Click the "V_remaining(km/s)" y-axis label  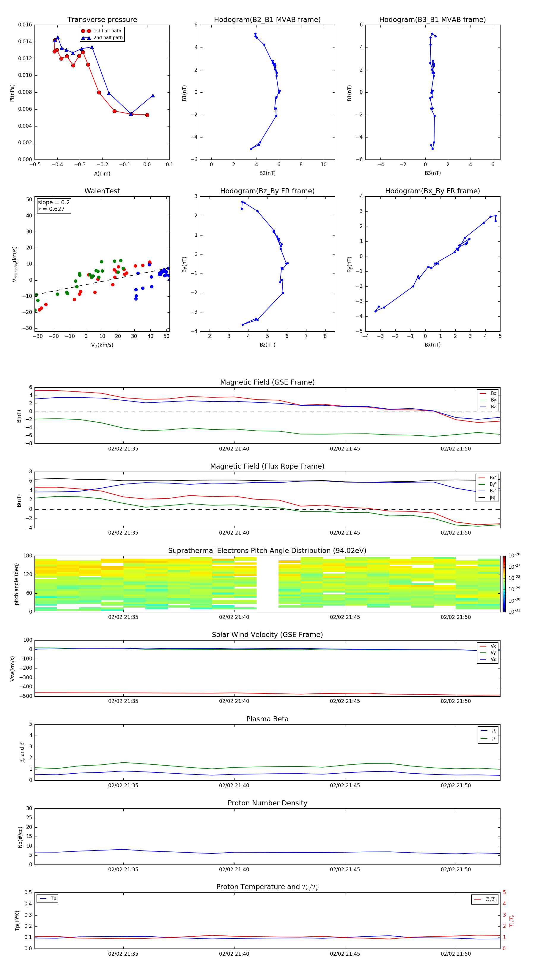click(x=15, y=264)
